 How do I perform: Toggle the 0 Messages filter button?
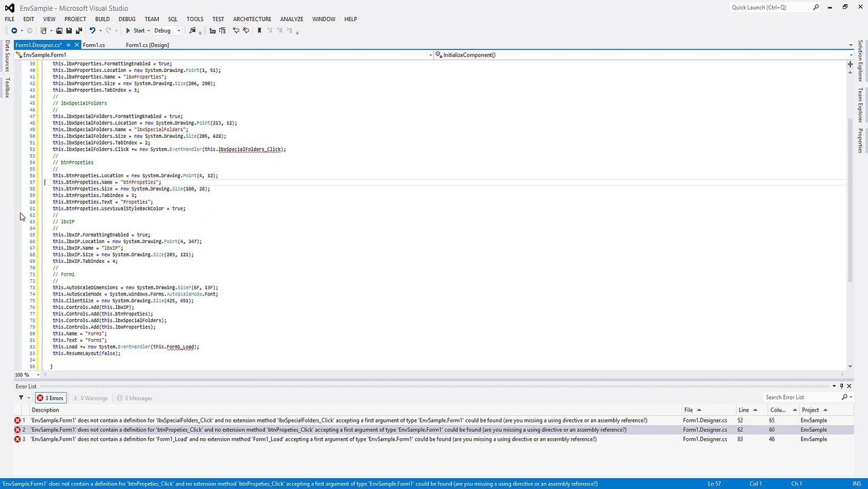134,398
